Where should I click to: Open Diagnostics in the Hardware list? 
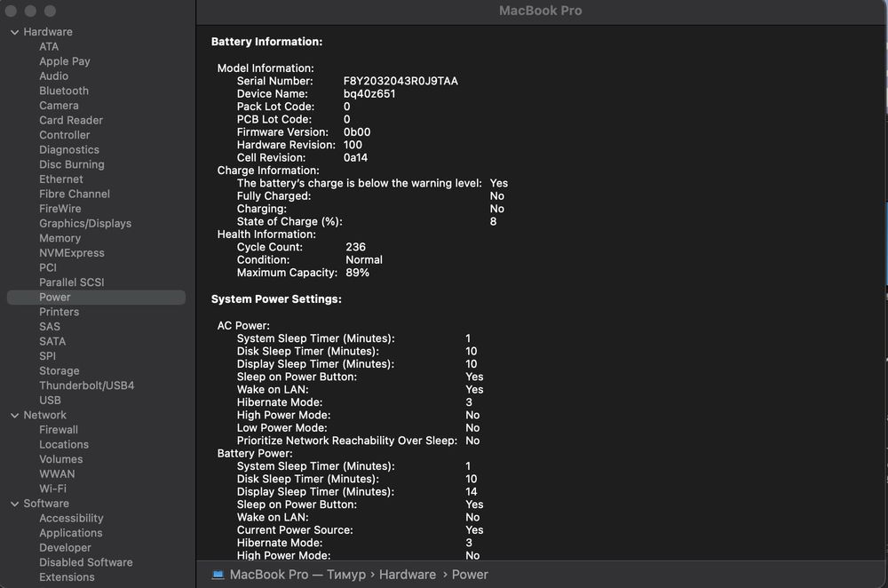pyautogui.click(x=69, y=149)
